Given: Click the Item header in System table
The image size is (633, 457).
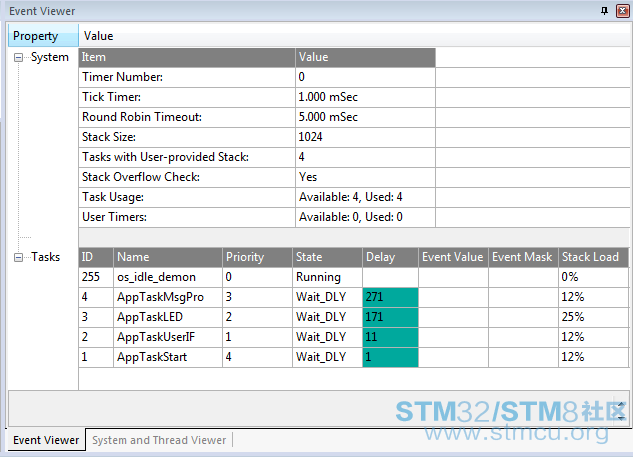Looking at the screenshot, I should coord(187,57).
